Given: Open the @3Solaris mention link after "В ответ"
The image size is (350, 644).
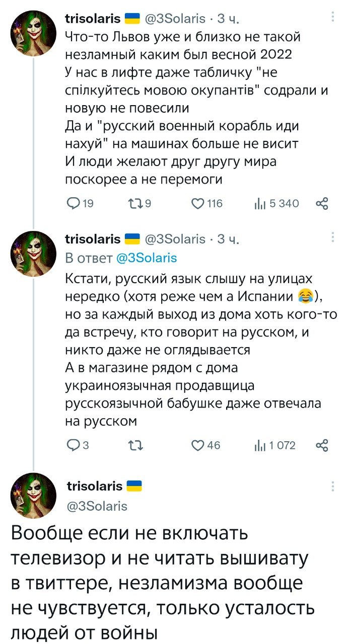Looking at the screenshot, I should tap(147, 258).
